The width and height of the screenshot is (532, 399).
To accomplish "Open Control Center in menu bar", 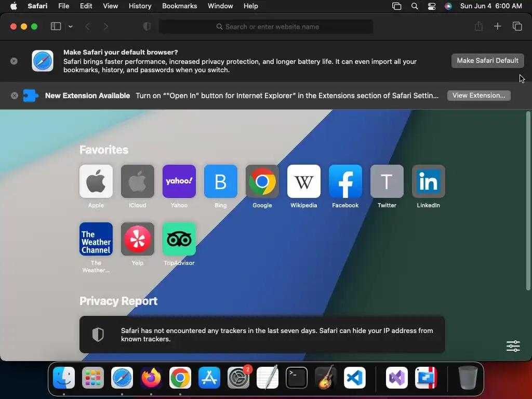I will point(432,6).
